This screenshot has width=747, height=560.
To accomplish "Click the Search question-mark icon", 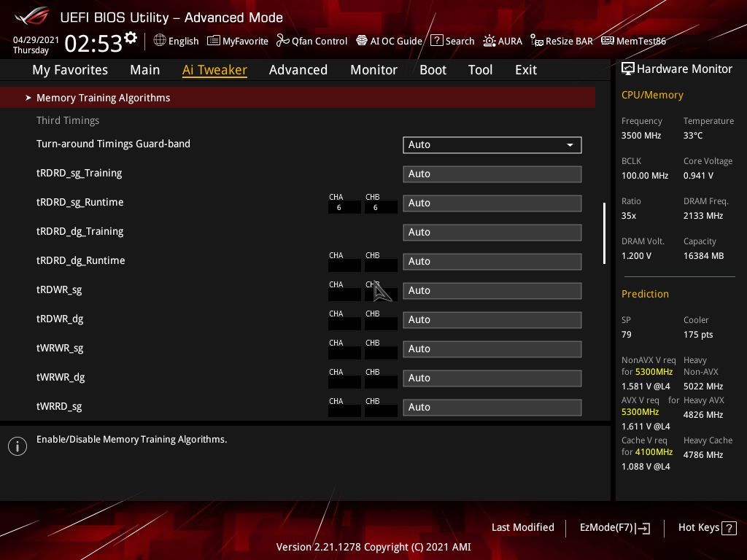I will coord(436,41).
